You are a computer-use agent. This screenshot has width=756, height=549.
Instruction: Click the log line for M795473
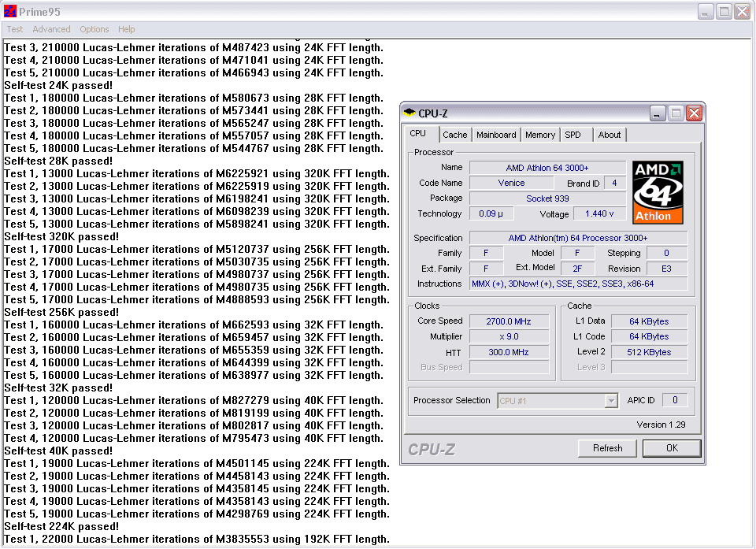pos(194,439)
